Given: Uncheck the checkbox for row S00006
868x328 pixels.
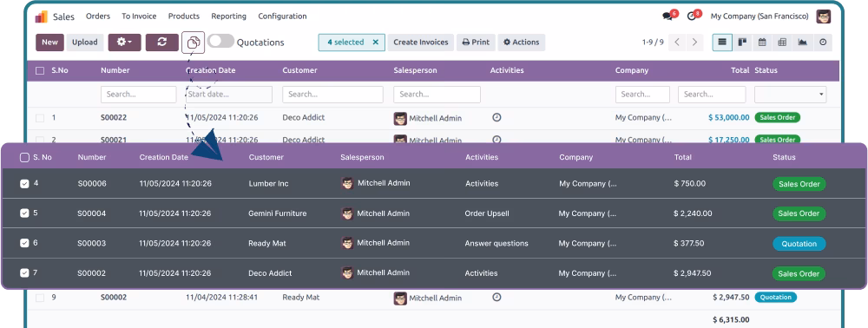Looking at the screenshot, I should click(x=24, y=184).
